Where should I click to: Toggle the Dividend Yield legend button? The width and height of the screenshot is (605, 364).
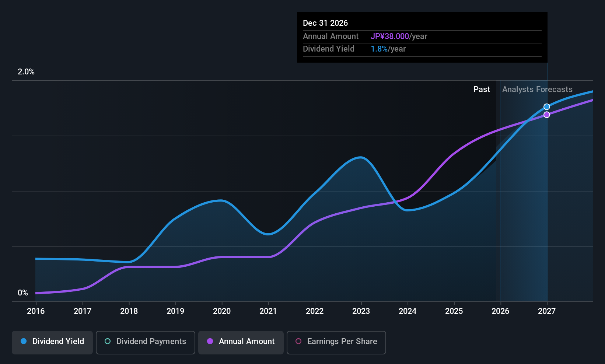click(52, 342)
